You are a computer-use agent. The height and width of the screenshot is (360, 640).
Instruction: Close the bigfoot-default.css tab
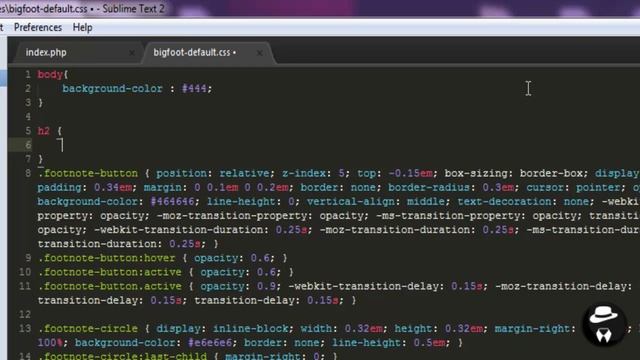260,53
